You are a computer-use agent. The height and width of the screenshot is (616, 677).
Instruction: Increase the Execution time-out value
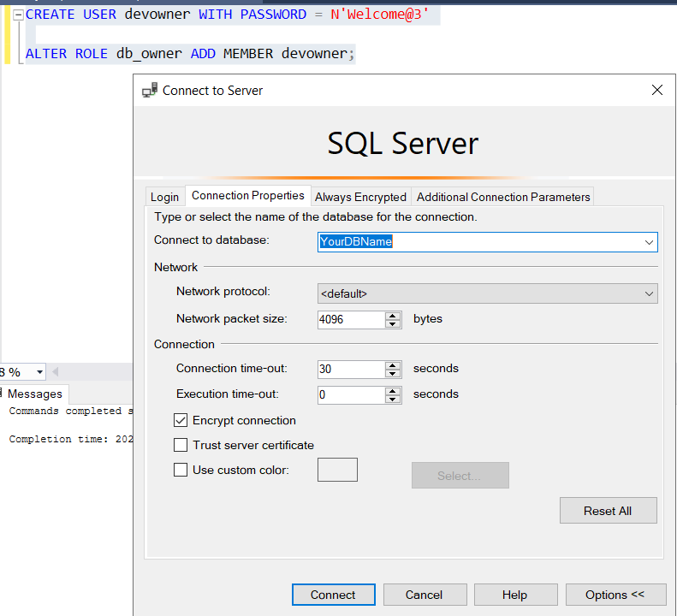tap(393, 391)
